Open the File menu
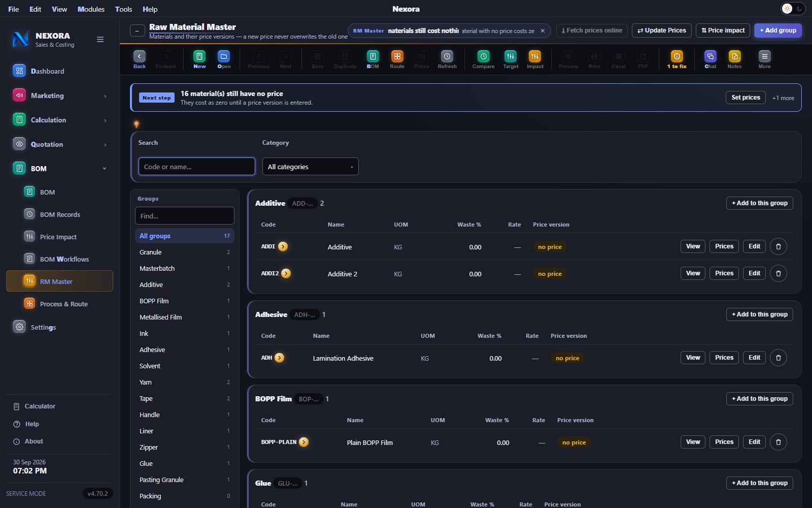 (14, 9)
